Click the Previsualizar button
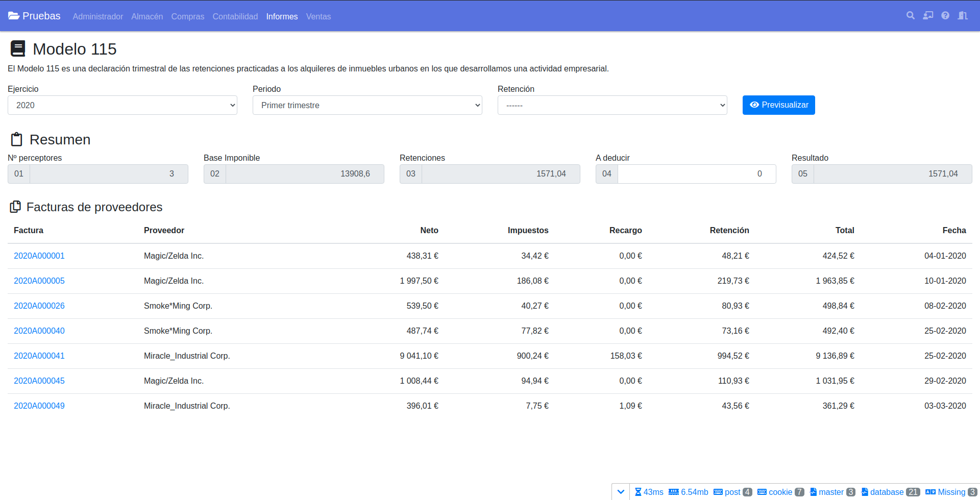 tap(778, 105)
